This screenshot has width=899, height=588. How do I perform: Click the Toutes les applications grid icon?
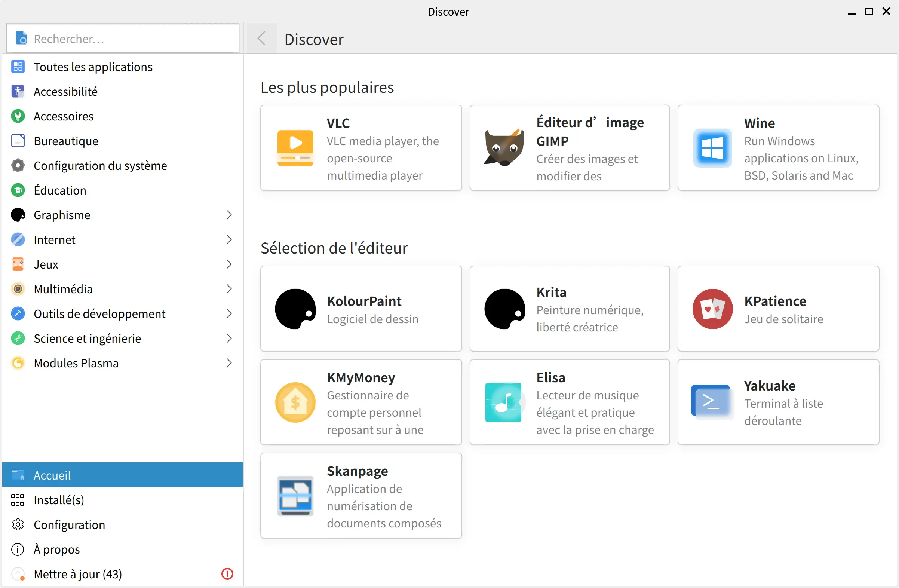point(18,67)
